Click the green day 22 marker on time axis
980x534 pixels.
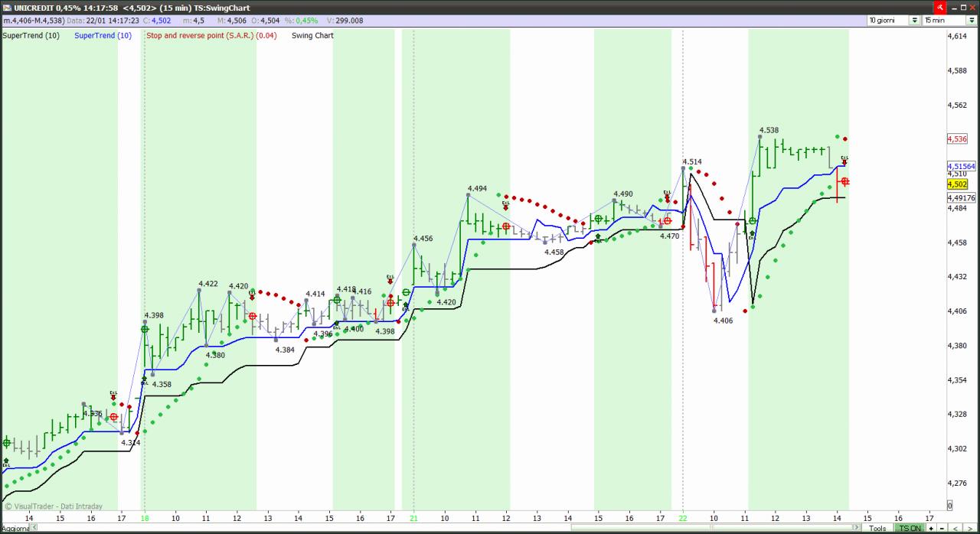tap(682, 518)
